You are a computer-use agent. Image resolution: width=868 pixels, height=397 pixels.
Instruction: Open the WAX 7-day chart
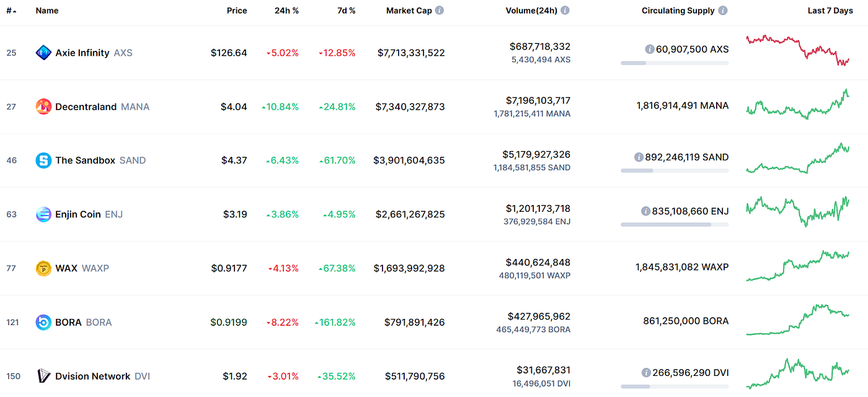coord(798,266)
